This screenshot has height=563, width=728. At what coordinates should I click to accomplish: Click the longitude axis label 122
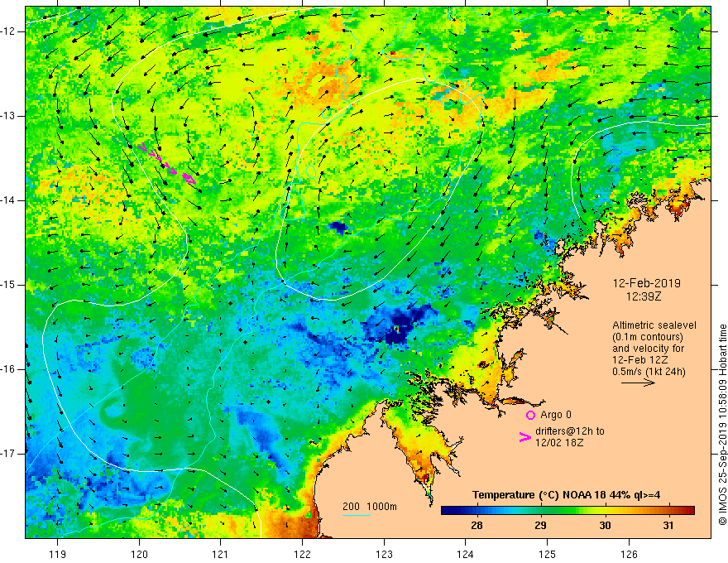[302, 554]
